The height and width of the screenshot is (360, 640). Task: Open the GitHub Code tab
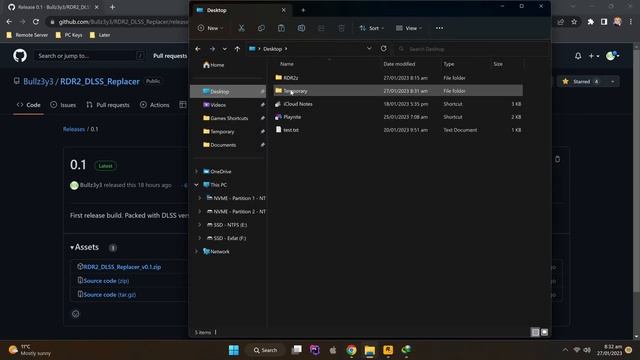pyautogui.click(x=29, y=105)
